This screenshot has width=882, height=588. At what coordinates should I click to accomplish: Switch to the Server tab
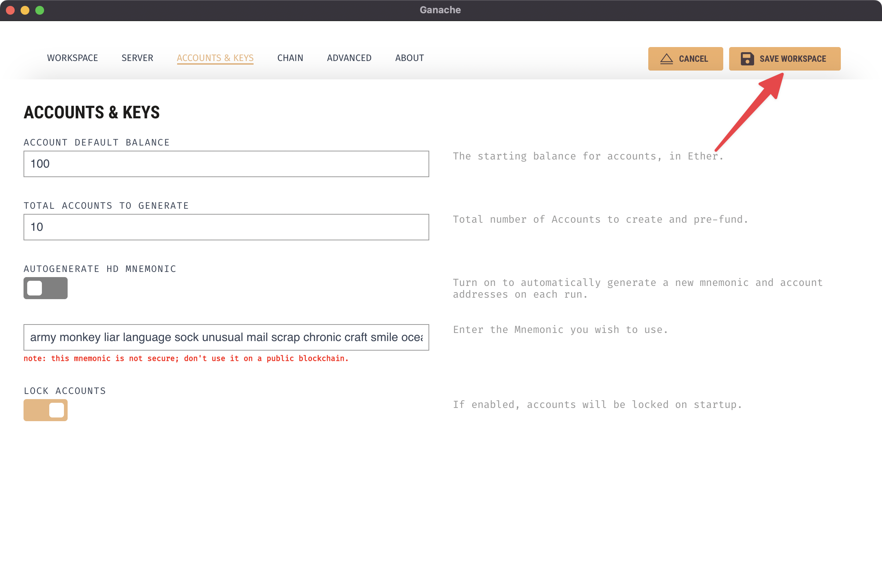click(x=137, y=58)
